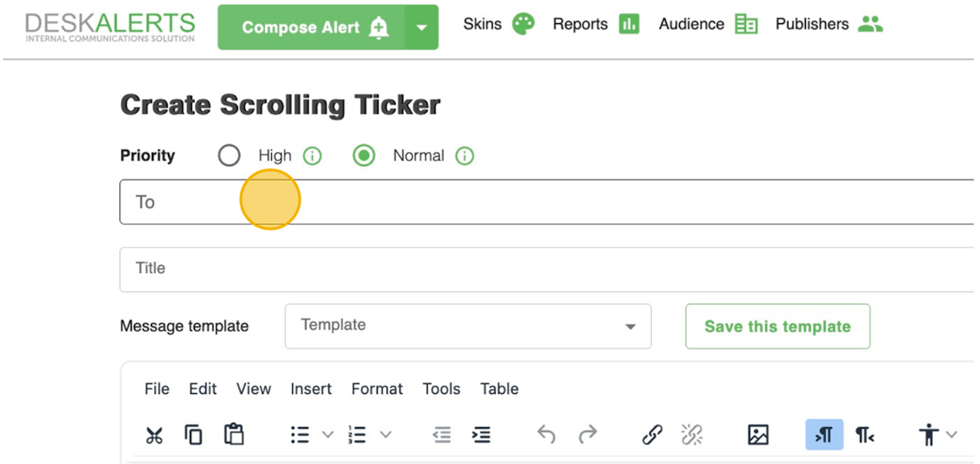The image size is (980, 464).
Task: Toggle left-to-right text direction
Action: pos(824,435)
